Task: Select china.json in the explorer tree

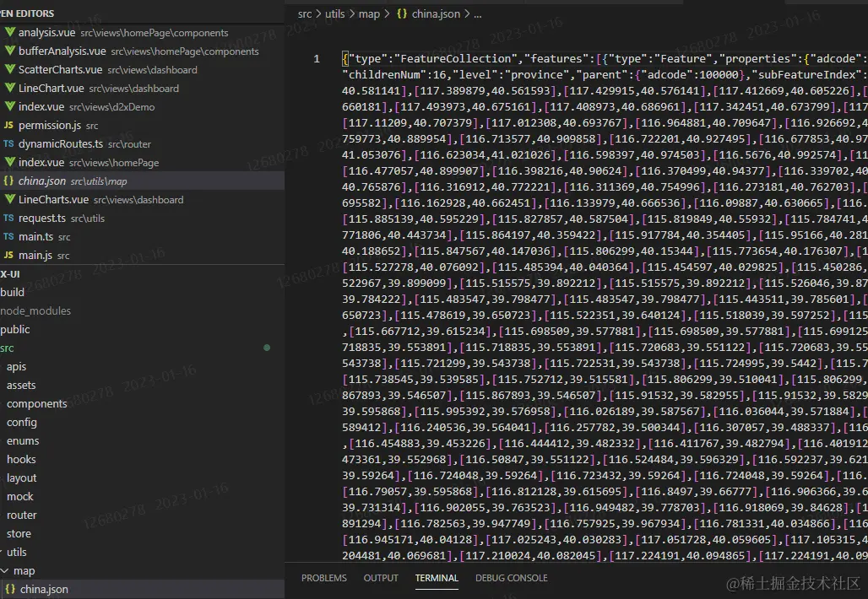Action: tap(142, 589)
